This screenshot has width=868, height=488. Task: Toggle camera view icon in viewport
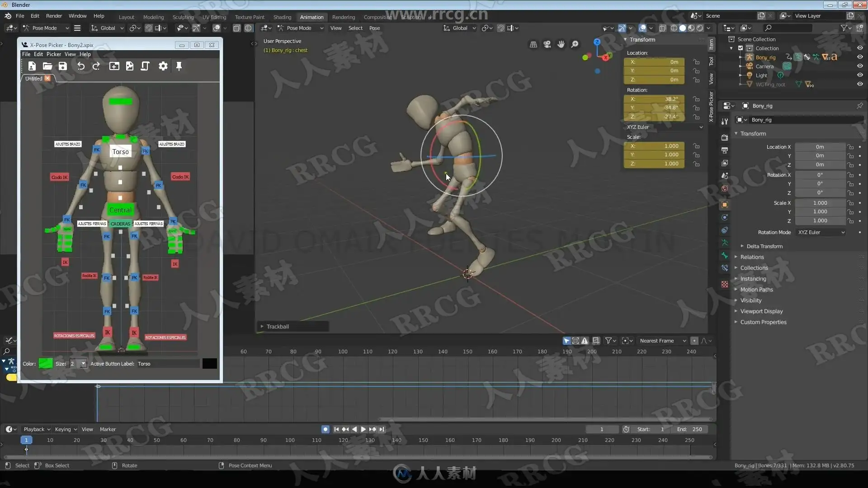coord(547,44)
